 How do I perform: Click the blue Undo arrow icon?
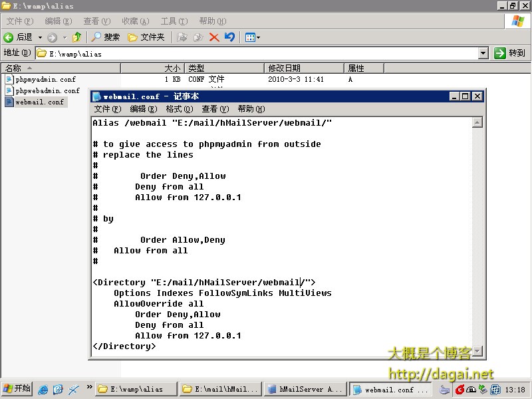click(x=229, y=37)
